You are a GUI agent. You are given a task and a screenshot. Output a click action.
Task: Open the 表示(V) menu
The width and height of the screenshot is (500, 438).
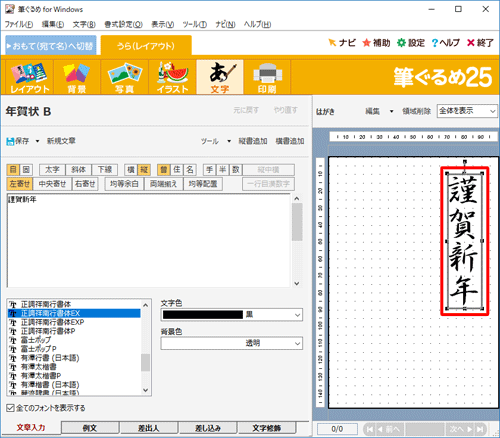point(163,24)
